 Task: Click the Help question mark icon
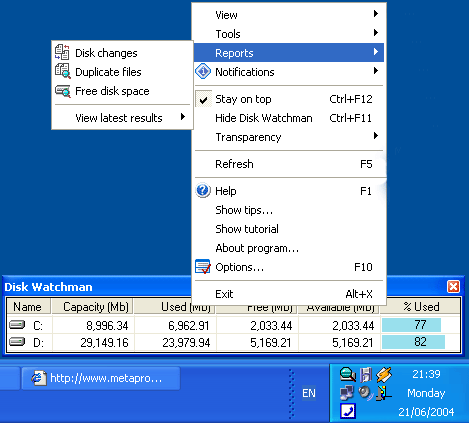tap(203, 191)
